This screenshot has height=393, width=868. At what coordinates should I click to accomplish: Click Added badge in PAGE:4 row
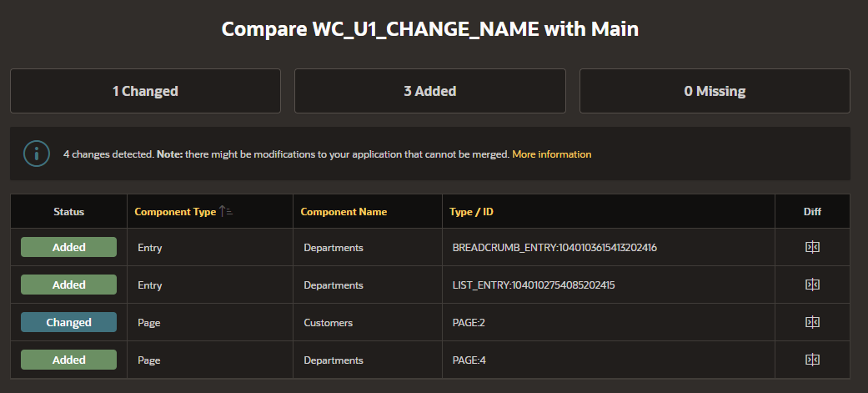pos(68,360)
